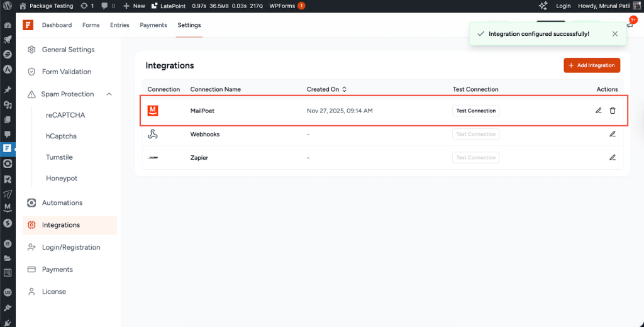Click the WordPress logo in admin bar
Screen dimensions: 644x327
pos(8,6)
